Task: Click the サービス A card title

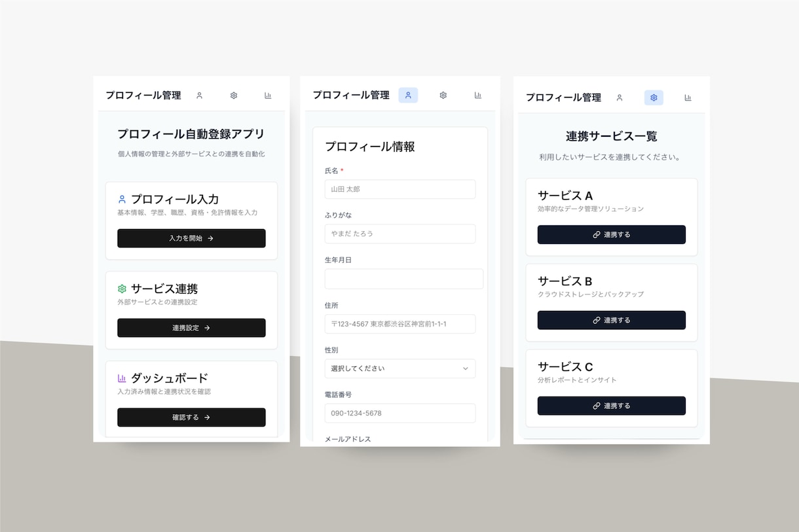Action: (x=565, y=196)
